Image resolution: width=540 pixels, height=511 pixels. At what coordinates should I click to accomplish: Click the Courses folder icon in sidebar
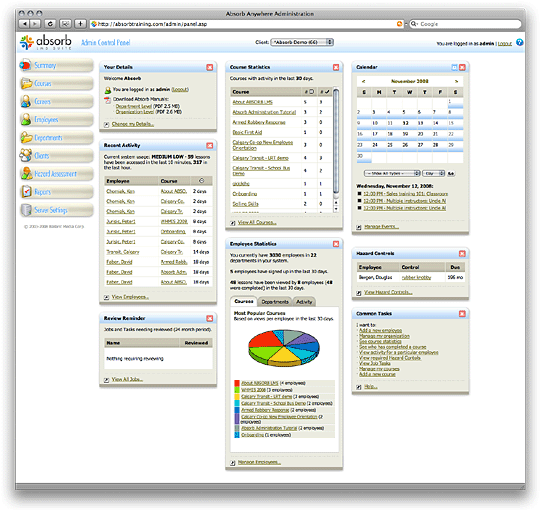click(26, 83)
